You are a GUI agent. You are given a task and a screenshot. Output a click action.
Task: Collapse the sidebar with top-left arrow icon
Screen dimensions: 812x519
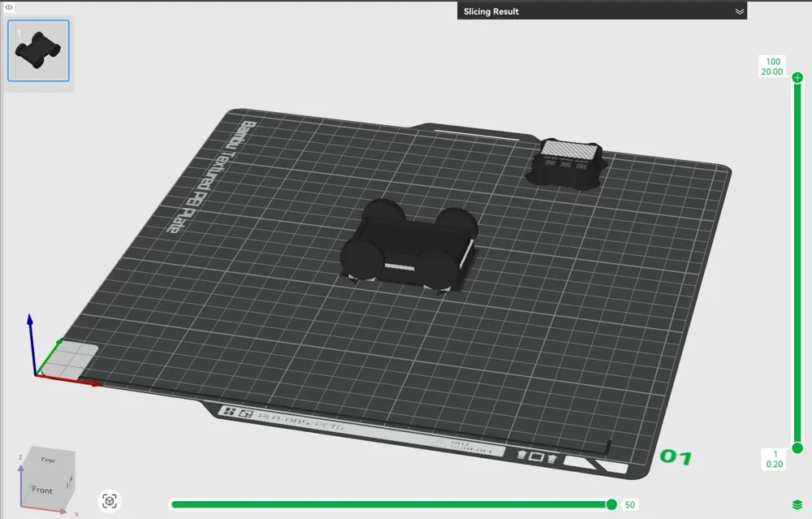9,6
